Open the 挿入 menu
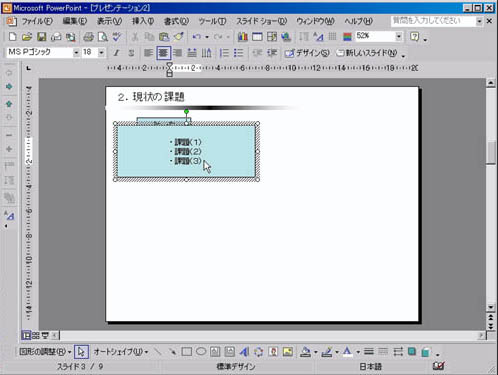The image size is (498, 375). (143, 21)
